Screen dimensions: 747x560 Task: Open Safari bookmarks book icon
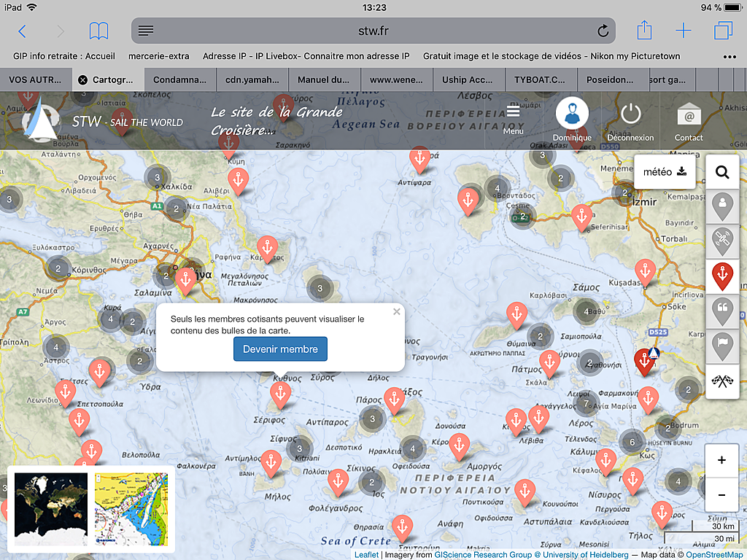tap(98, 31)
